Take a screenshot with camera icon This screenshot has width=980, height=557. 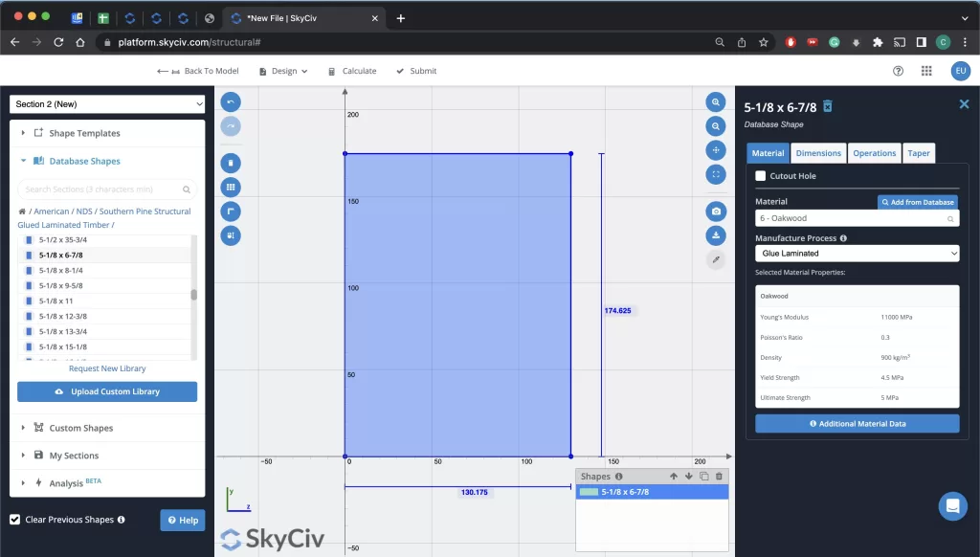click(x=716, y=212)
